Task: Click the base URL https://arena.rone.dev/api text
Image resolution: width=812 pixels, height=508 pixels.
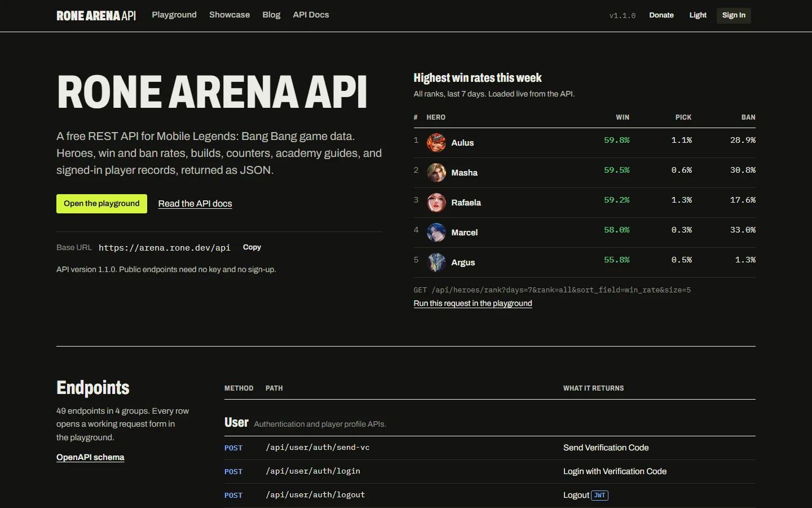Action: click(x=165, y=248)
